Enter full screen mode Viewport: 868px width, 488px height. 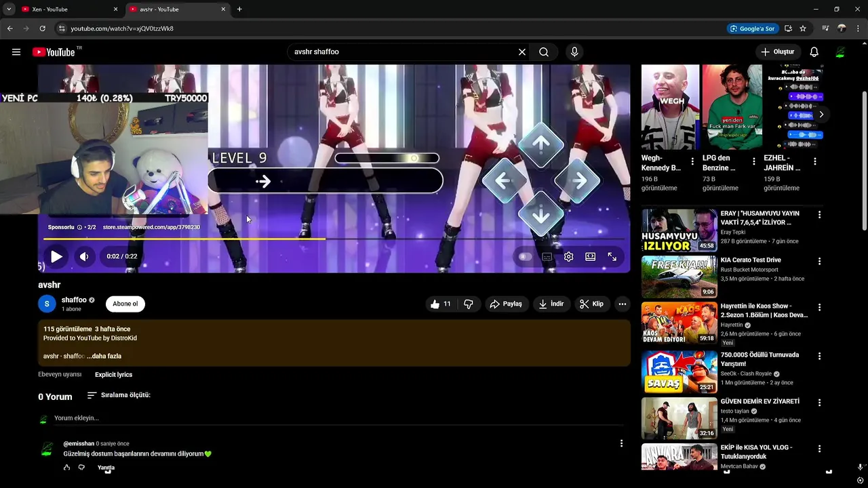click(612, 257)
